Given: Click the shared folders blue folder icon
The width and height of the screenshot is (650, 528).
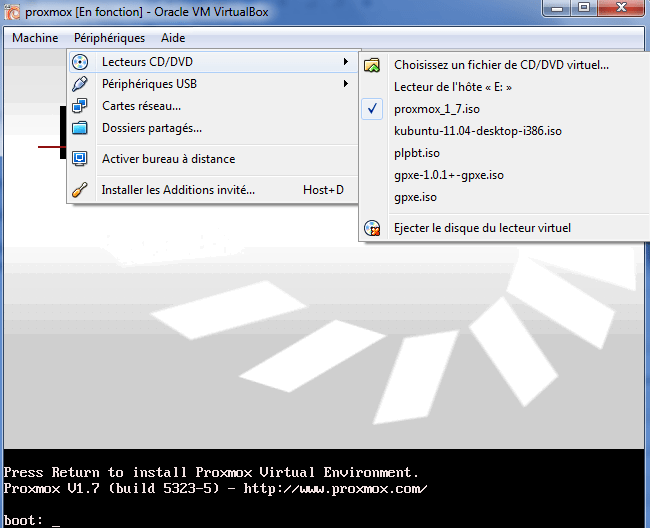Looking at the screenshot, I should click(80, 128).
